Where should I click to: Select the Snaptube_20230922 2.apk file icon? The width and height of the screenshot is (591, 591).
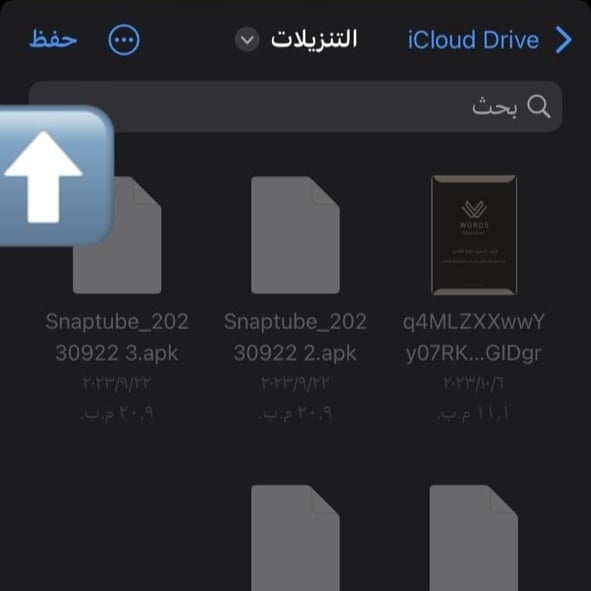pos(296,235)
